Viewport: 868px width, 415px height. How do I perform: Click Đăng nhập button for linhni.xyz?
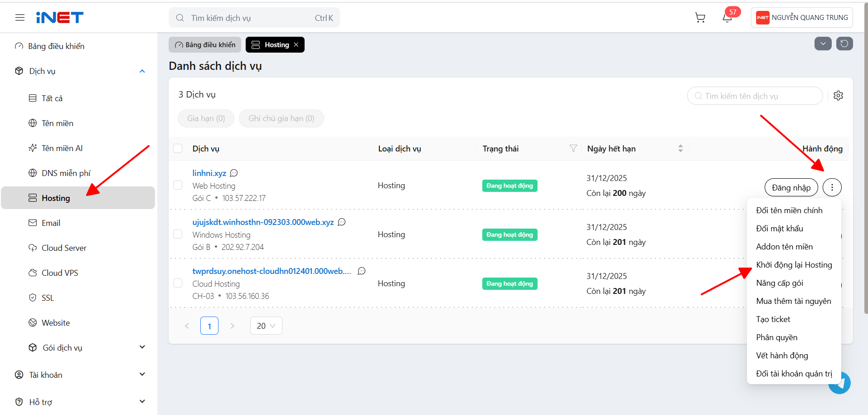click(791, 187)
